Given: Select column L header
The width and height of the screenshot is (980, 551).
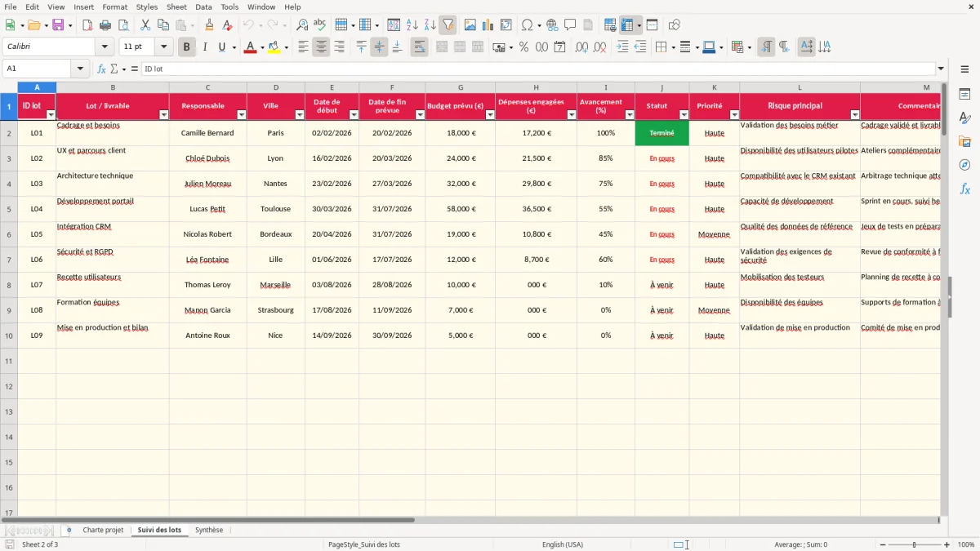Looking at the screenshot, I should point(800,87).
